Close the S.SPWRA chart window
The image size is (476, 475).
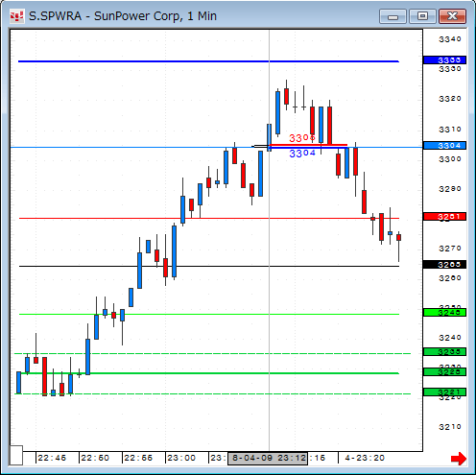[x=452, y=16]
